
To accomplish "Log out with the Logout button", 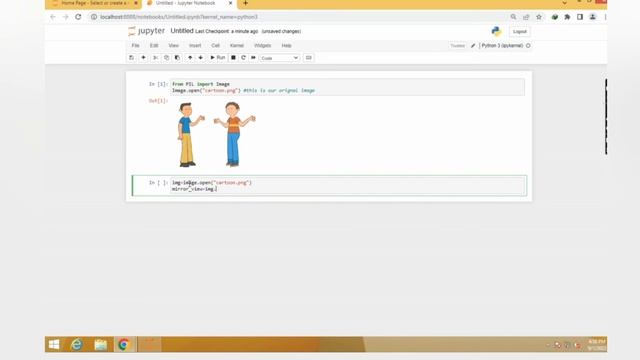I will [x=520, y=31].
